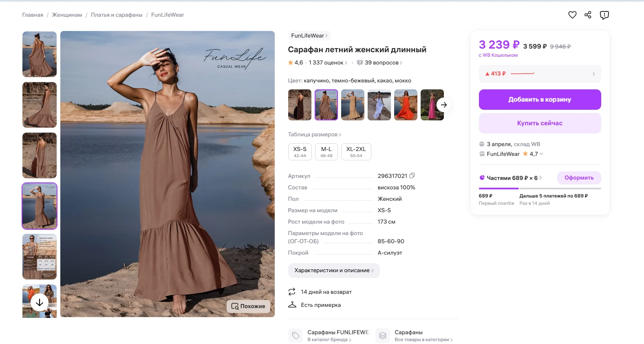The width and height of the screenshot is (644, 344).
Task: Open the first thumbnail in gallery
Action: (40, 54)
